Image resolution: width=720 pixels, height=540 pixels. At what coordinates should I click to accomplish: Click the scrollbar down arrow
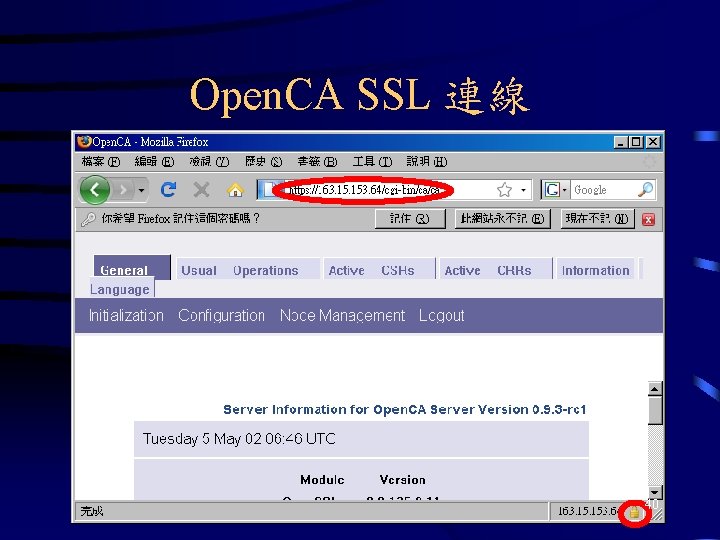(655, 492)
